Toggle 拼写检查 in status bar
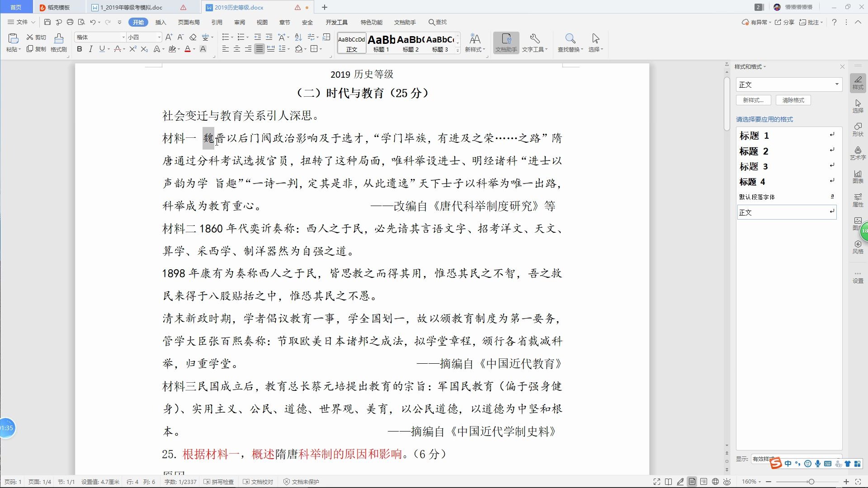This screenshot has height=488, width=868. 219,482
